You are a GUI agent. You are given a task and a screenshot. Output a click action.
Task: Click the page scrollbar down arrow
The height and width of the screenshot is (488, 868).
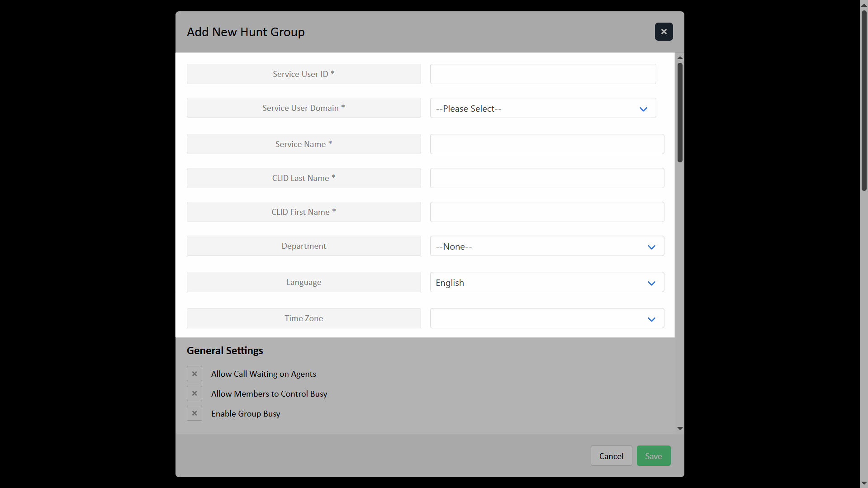(x=864, y=483)
